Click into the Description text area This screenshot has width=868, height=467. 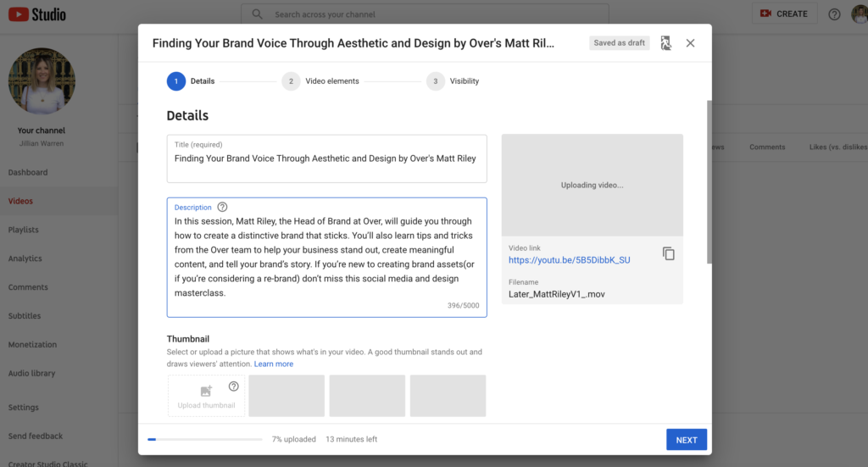click(326, 258)
